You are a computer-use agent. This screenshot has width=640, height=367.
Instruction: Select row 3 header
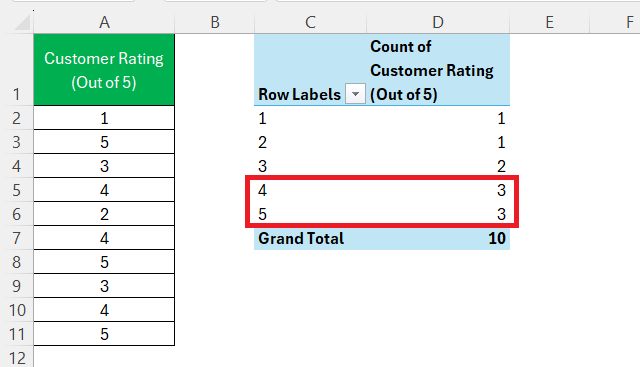pos(16,142)
